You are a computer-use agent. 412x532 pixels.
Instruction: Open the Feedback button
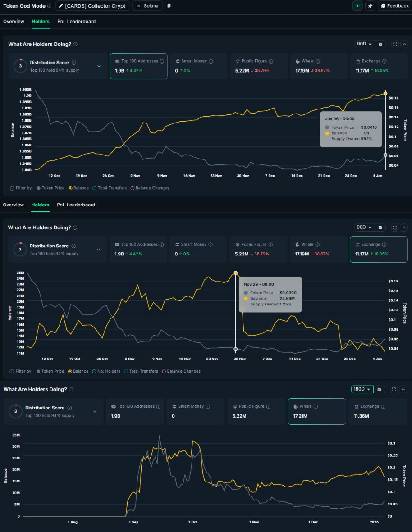(x=395, y=6)
